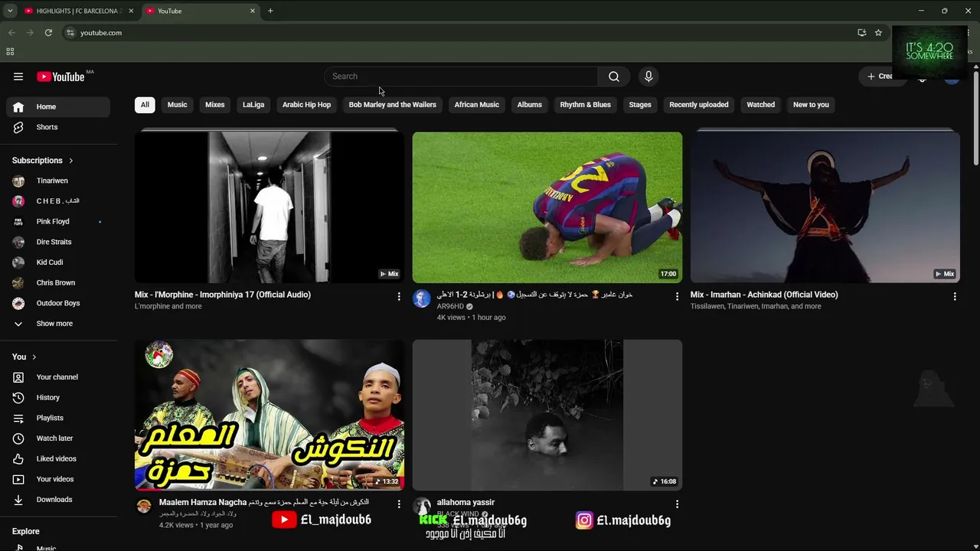Click the magnifying glass search button

point(614,77)
